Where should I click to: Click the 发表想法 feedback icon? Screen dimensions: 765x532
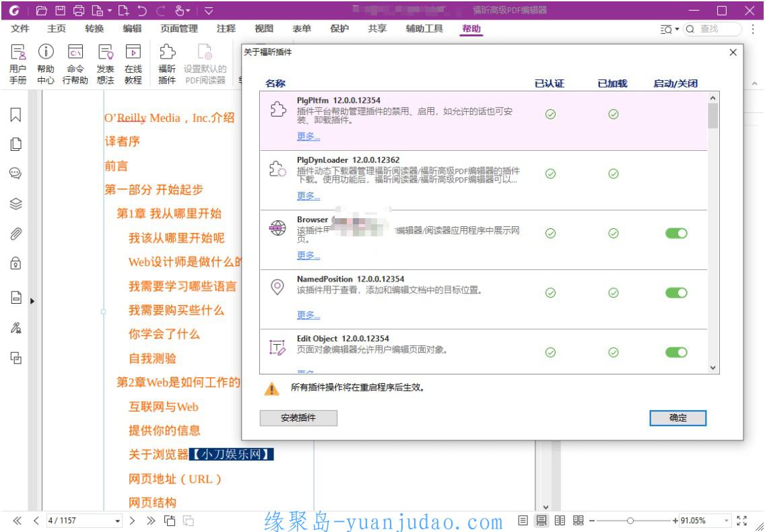coord(105,64)
